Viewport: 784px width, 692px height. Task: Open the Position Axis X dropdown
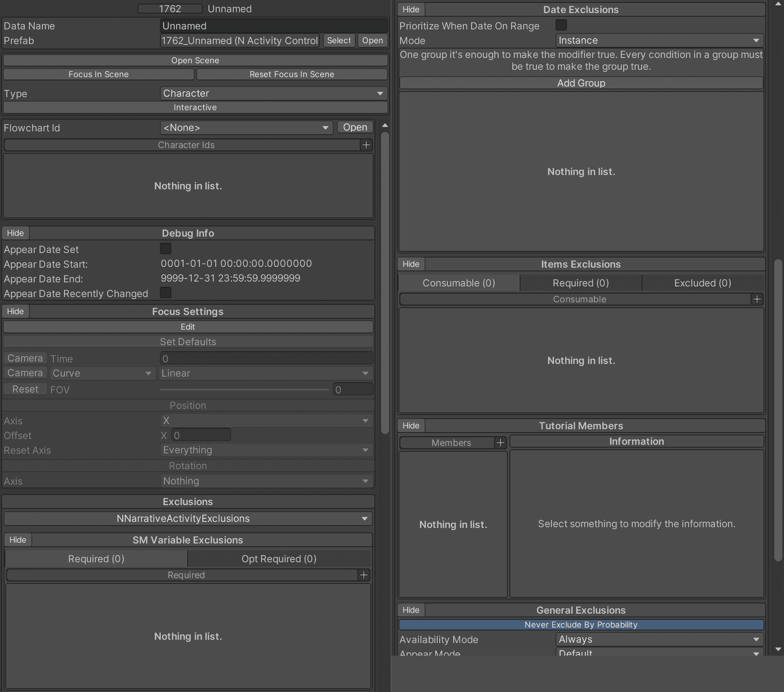pyautogui.click(x=266, y=421)
